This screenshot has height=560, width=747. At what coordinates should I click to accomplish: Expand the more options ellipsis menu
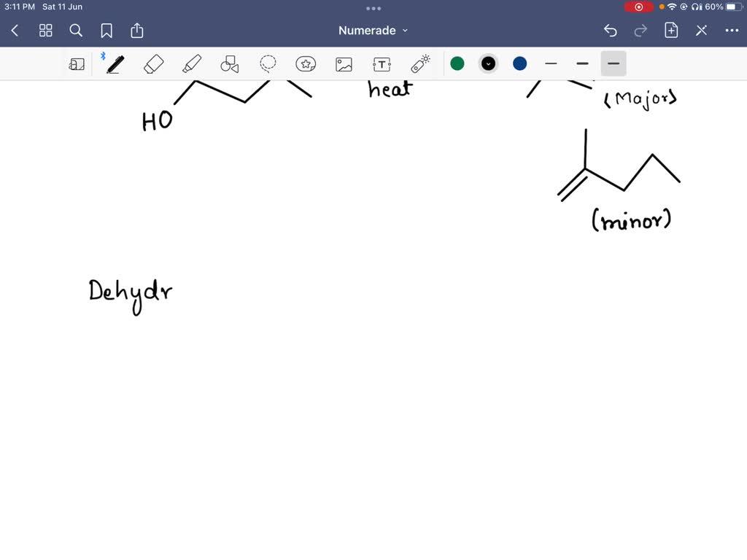[x=732, y=31]
